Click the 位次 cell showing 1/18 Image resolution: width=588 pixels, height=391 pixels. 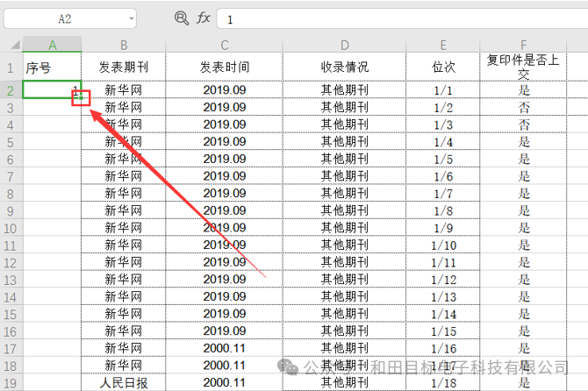point(443,383)
